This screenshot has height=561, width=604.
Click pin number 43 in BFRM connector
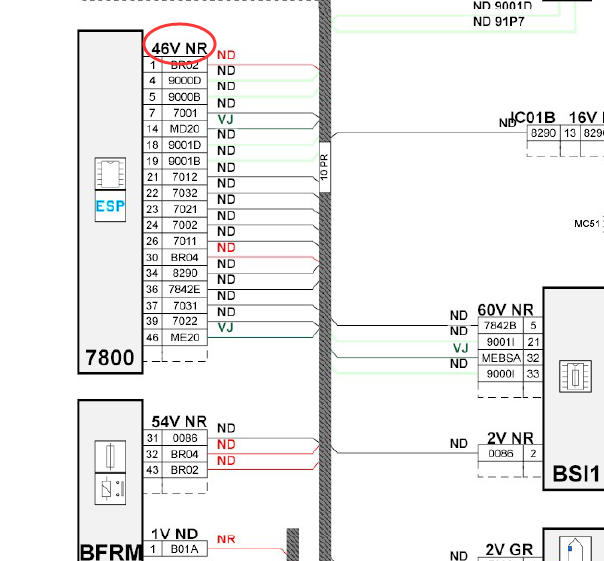152,470
